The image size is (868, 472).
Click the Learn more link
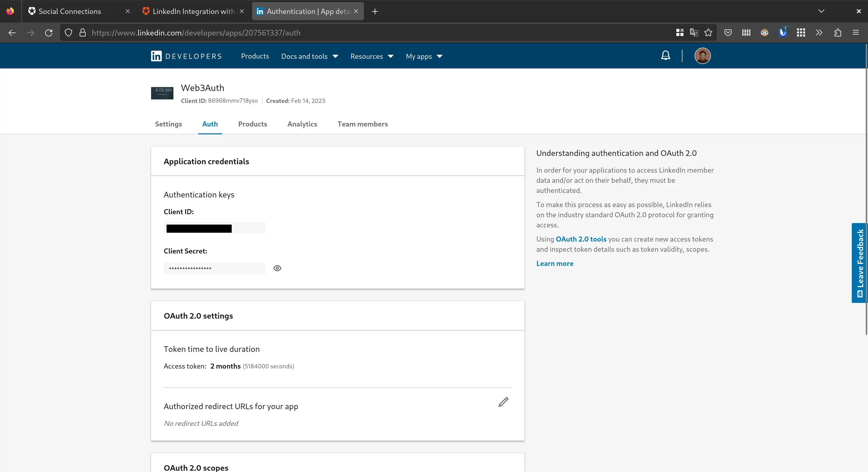555,263
